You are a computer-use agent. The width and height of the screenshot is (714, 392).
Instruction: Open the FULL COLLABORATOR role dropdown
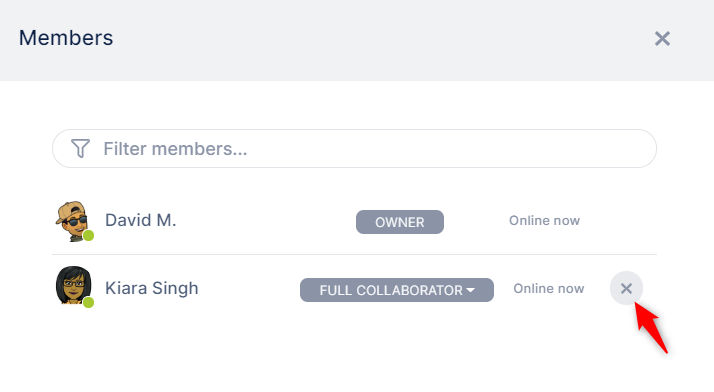(397, 290)
